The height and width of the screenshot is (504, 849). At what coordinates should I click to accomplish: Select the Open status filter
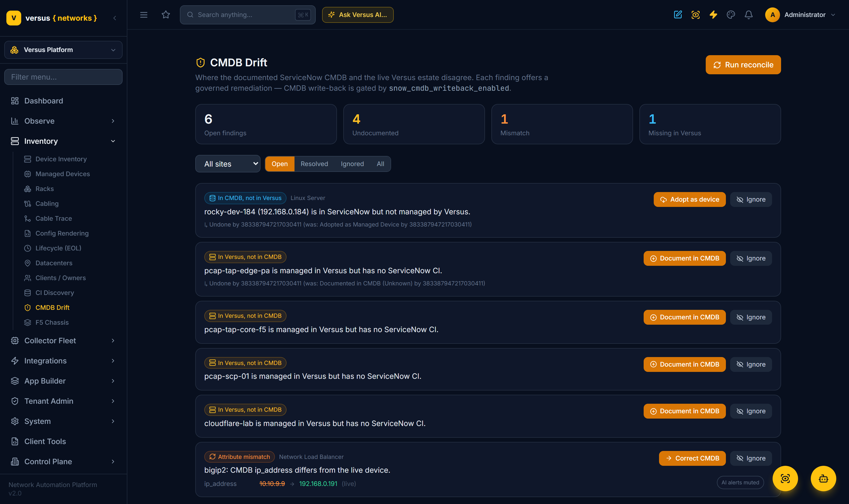point(279,164)
